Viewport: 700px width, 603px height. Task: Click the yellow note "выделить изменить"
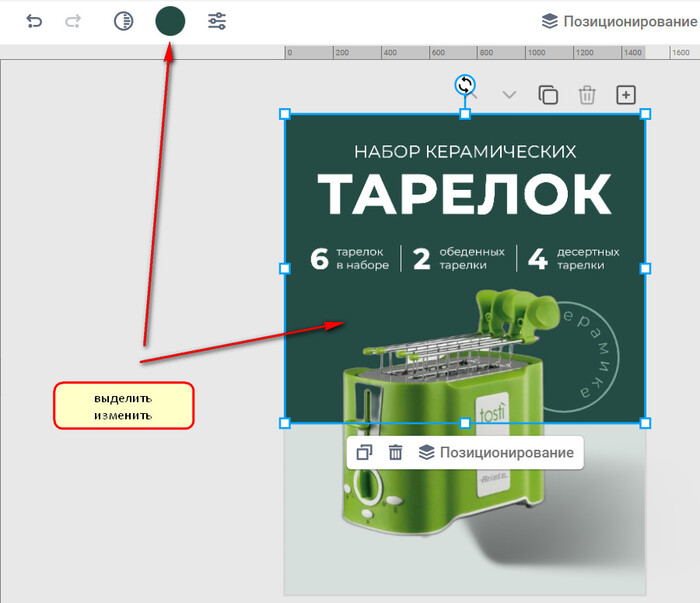(x=123, y=406)
